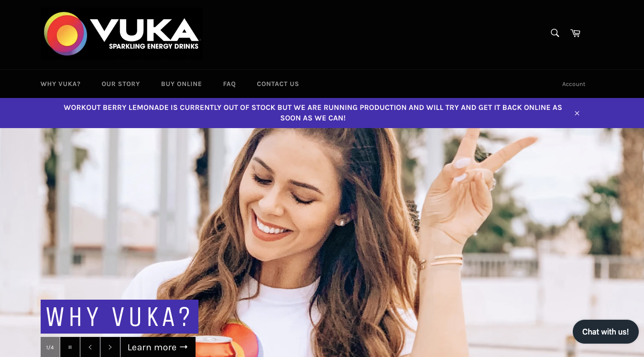This screenshot has width=644, height=357.
Task: Open the shopping cart icon
Action: click(x=575, y=33)
